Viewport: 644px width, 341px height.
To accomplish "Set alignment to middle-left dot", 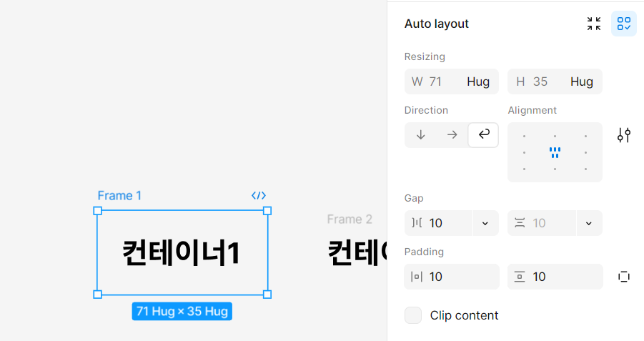I will (x=524, y=152).
